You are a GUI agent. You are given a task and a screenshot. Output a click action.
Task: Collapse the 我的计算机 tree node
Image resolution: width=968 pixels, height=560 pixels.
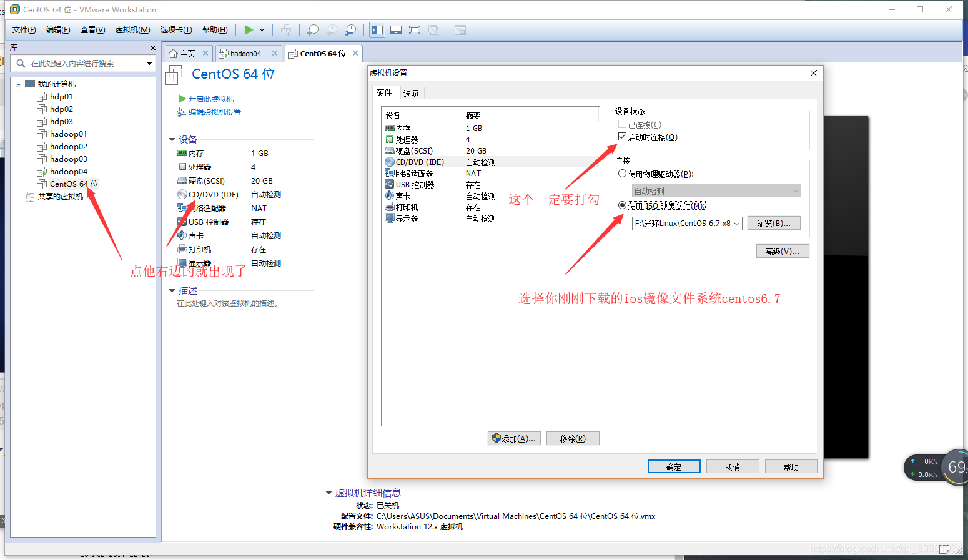click(19, 84)
